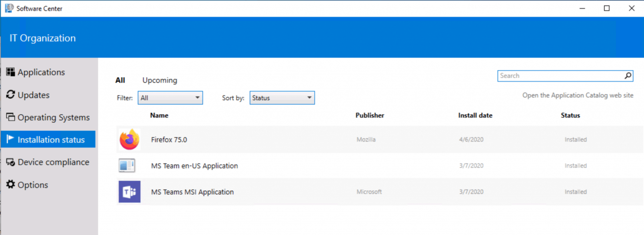The height and width of the screenshot is (235, 644).
Task: Click the Firefox 75.0 app icon
Action: 129,140
